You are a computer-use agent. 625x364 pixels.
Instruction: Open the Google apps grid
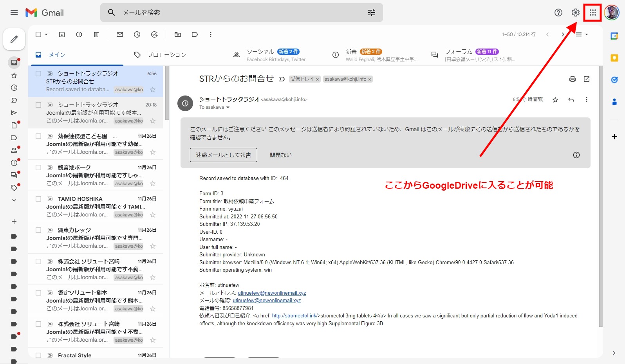[592, 13]
